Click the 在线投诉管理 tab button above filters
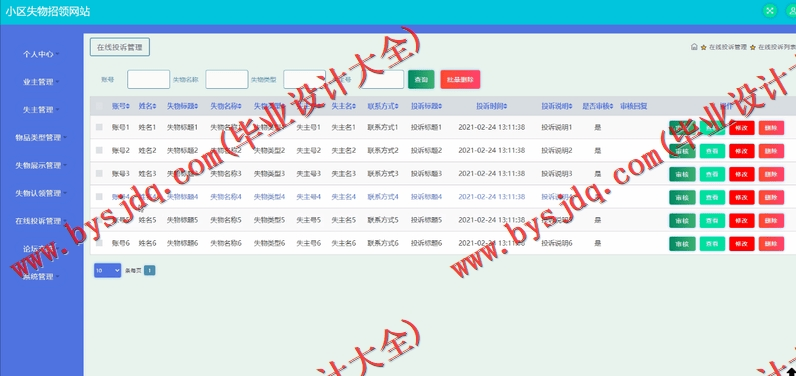 [x=120, y=47]
